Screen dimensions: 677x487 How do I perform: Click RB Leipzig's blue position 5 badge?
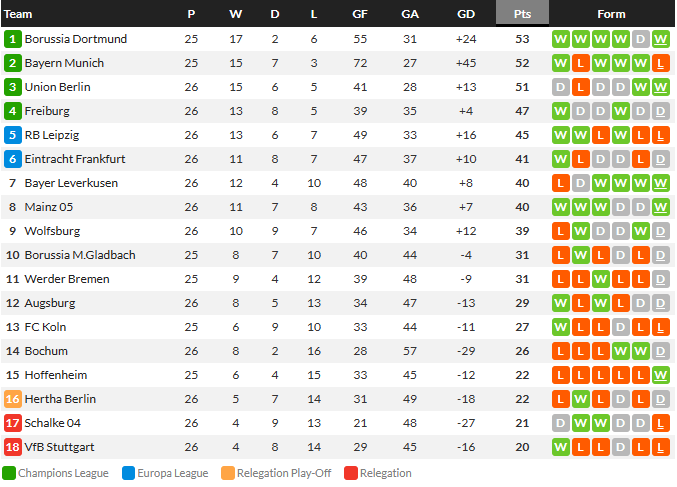pyautogui.click(x=13, y=135)
